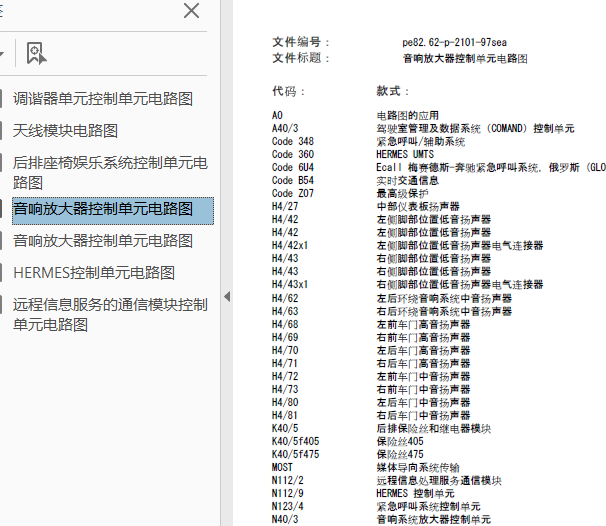Open bookmark HERMES控制单元电路图
Screen dimensions: 606x526
94,273
